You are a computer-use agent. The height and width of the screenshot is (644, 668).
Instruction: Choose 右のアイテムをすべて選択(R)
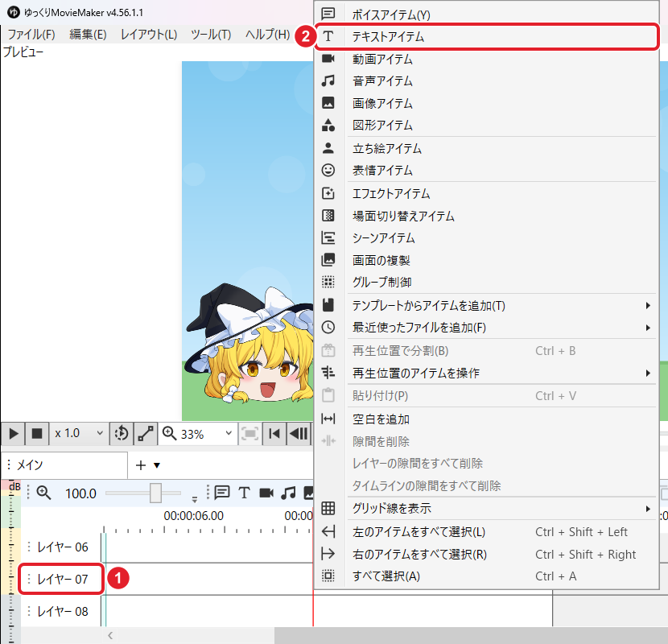(486, 554)
